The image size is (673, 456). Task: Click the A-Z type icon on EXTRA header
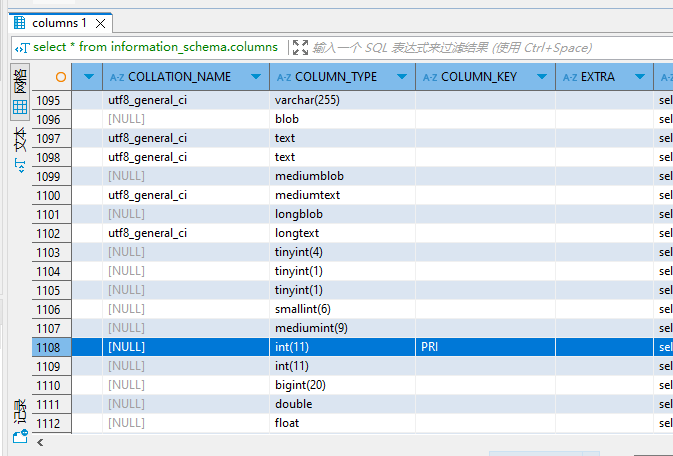coord(570,77)
